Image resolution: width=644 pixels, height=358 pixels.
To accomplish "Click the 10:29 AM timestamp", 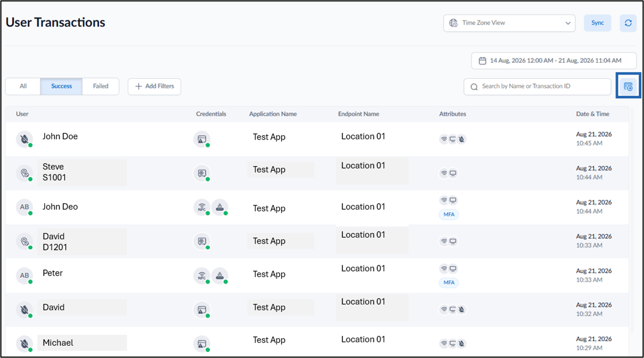I will (x=589, y=348).
